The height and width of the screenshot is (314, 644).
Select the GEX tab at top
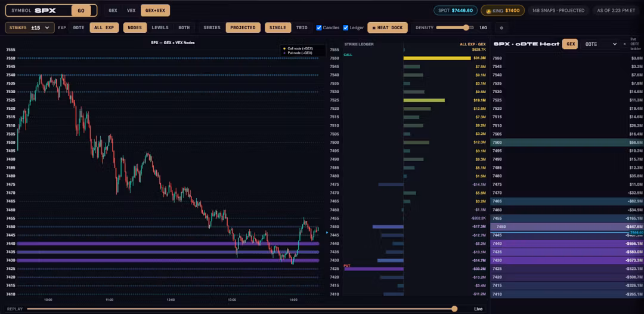tap(113, 10)
